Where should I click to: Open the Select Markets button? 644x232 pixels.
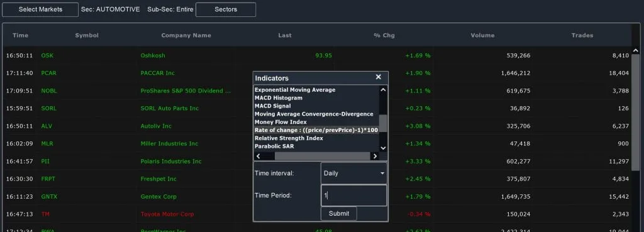pyautogui.click(x=40, y=9)
